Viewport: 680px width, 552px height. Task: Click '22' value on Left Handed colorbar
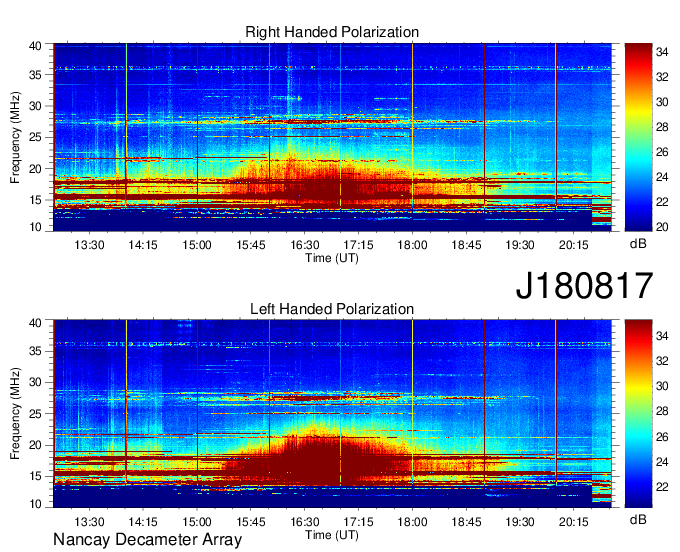coord(662,487)
